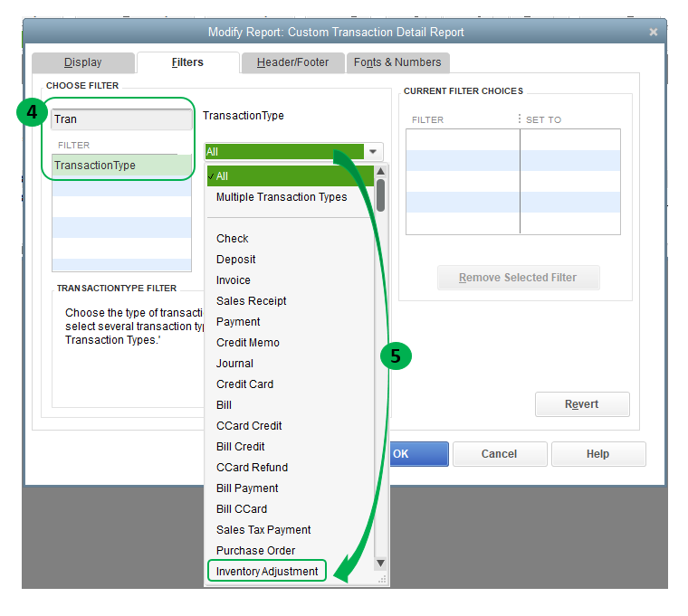Pick Purchase Order option

pos(256,551)
